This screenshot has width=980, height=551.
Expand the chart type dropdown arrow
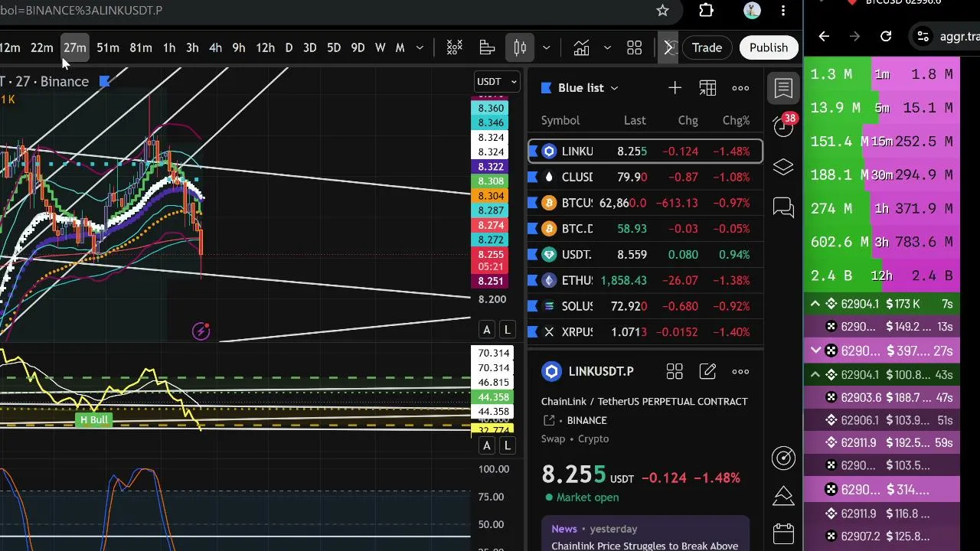[x=546, y=48]
